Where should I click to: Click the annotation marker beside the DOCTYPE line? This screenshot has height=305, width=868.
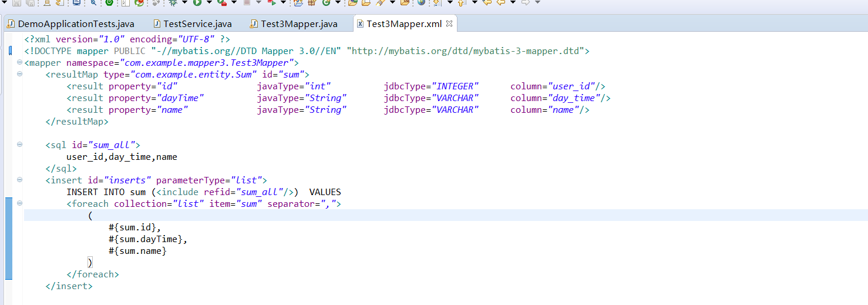click(11, 51)
